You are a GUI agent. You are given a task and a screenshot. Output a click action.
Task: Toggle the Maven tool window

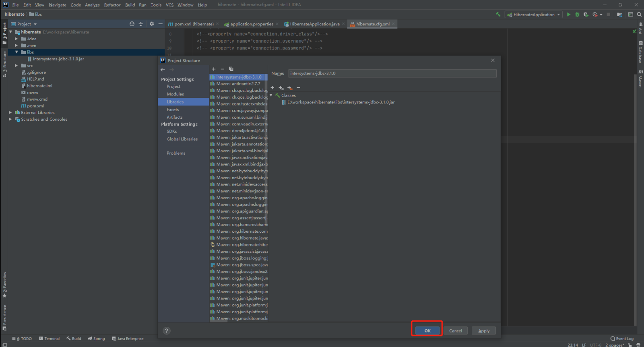pyautogui.click(x=640, y=78)
